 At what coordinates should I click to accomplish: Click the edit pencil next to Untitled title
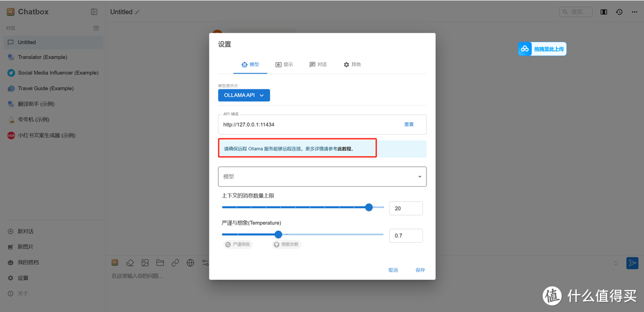[x=138, y=12]
